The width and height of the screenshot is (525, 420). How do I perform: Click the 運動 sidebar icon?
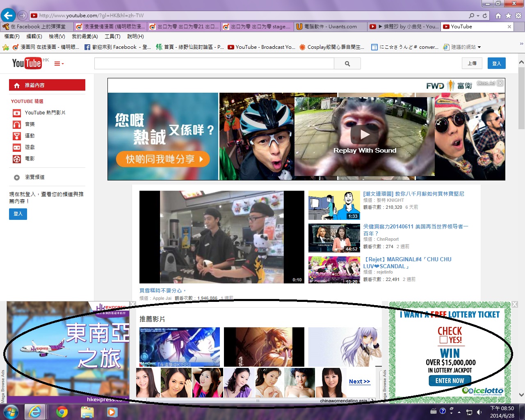[17, 136]
